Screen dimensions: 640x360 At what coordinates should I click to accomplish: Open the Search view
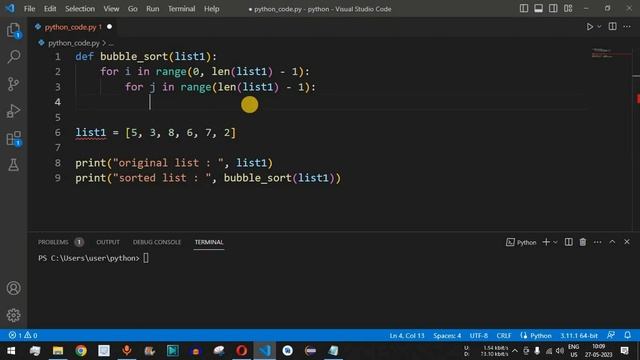(x=13, y=57)
